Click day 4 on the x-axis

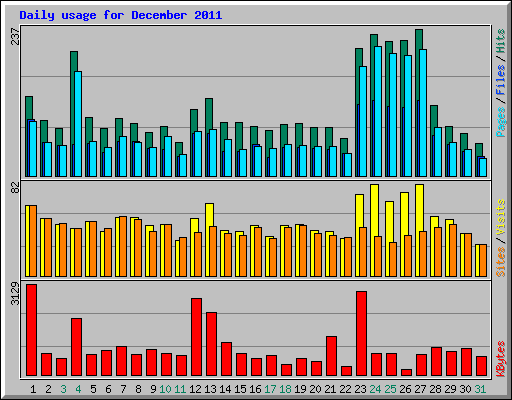tap(78, 389)
